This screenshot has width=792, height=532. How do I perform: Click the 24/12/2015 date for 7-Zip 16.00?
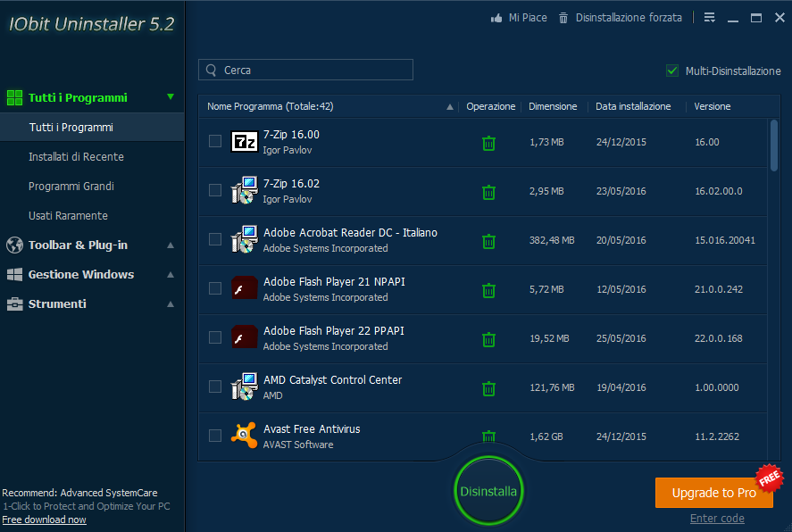(621, 142)
